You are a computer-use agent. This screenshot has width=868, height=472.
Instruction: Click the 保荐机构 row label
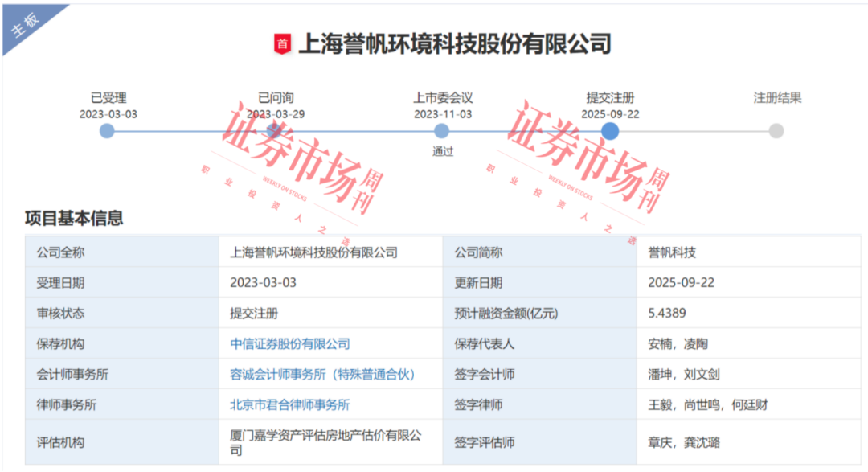[60, 344]
